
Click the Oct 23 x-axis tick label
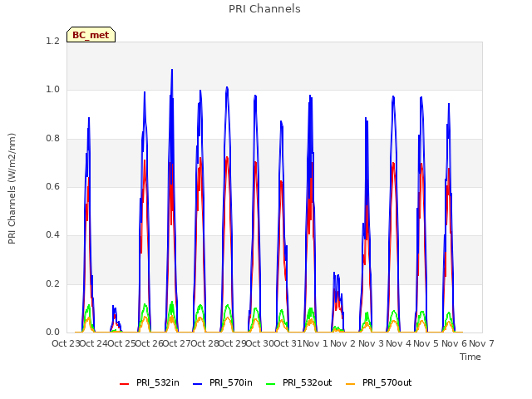click(x=66, y=343)
